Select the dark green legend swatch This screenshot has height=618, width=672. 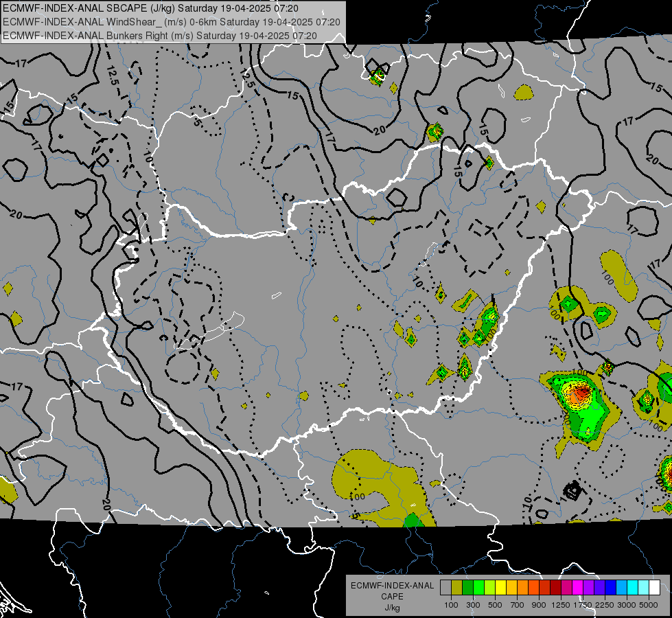pos(468,587)
